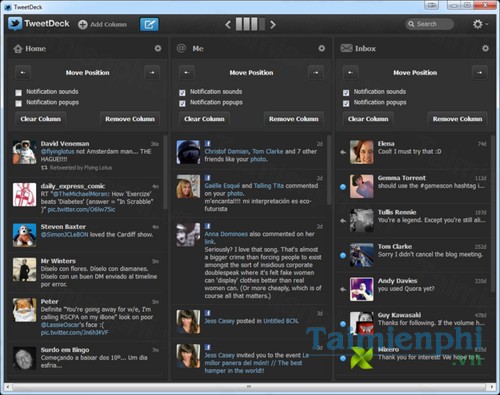The width and height of the screenshot is (500, 395).
Task: Open the @SimonJCLeBON mention link
Action: (65, 235)
